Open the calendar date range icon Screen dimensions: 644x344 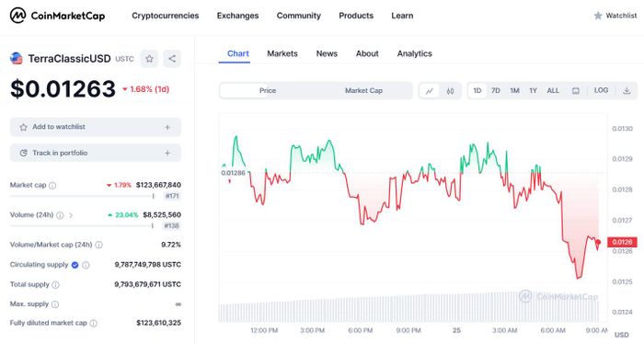[x=576, y=91]
